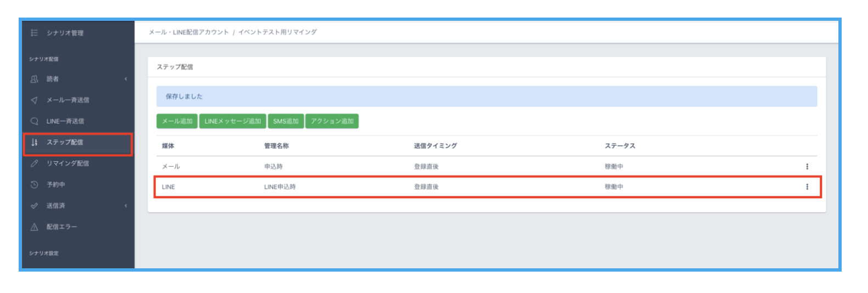The image size is (868, 293).
Task: Expand the 読者 submenu chevron
Action: pos(126,79)
